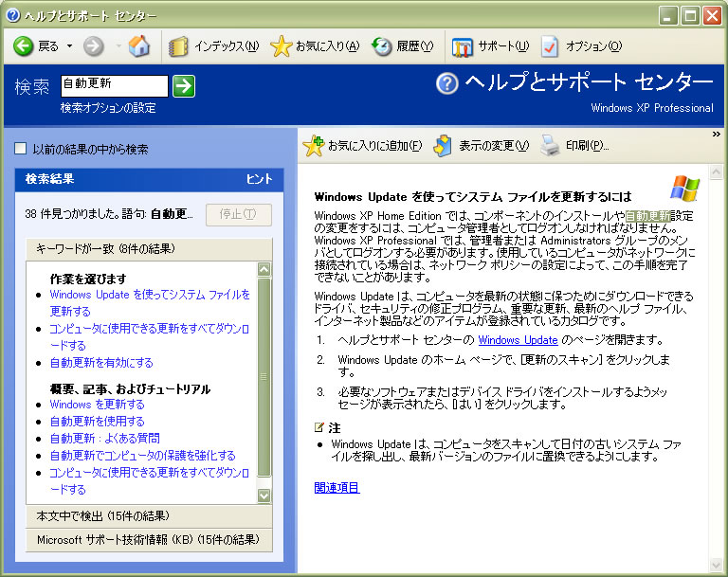Toggle 以前の結果の中から検索 checkbox
728x577 pixels.
pyautogui.click(x=21, y=149)
